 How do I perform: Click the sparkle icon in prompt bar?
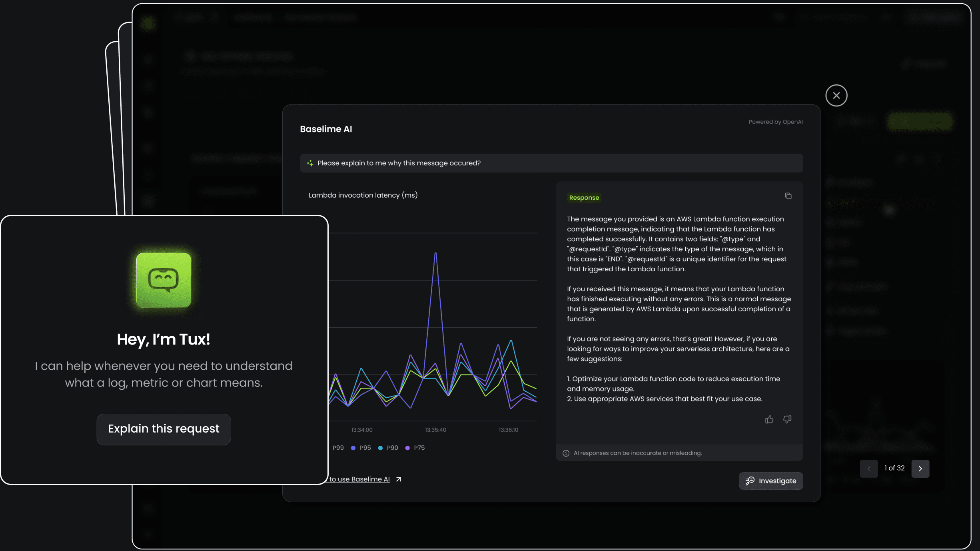pyautogui.click(x=310, y=163)
